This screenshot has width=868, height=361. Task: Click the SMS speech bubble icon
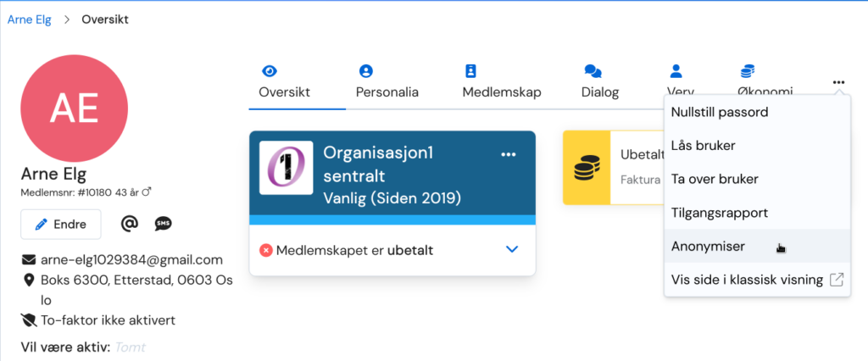tap(163, 224)
